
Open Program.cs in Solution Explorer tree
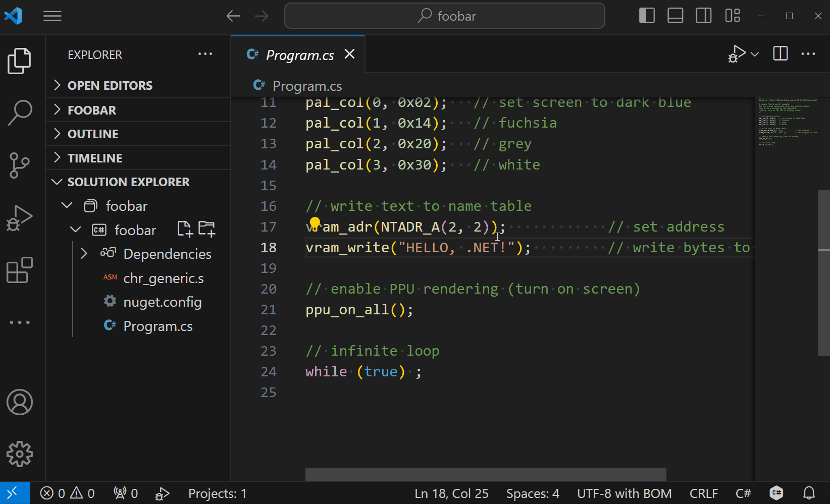point(158,326)
